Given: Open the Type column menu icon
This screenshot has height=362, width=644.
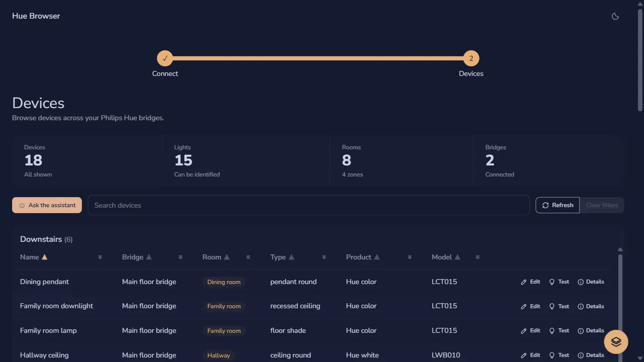Looking at the screenshot, I should click(x=324, y=257).
